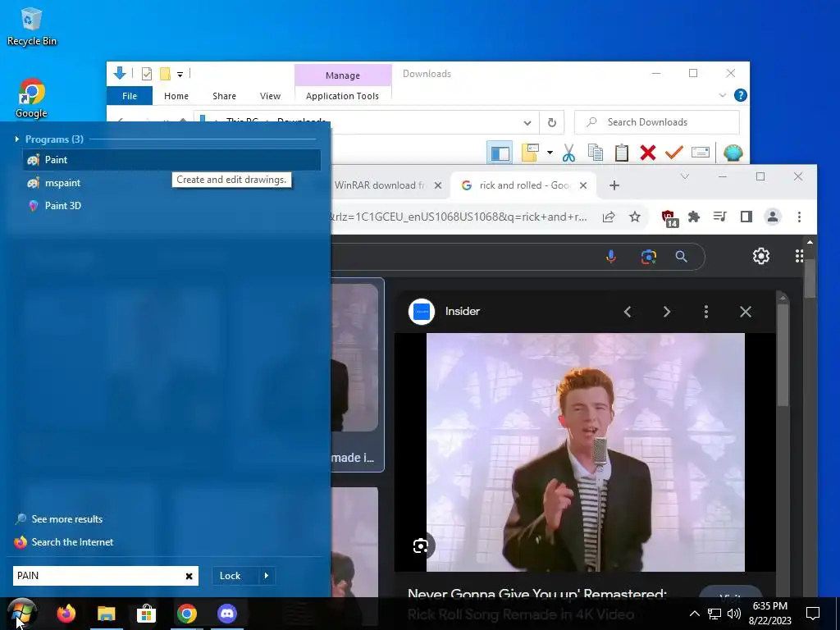Open the Explorer address bar history dropdown
This screenshot has width=840, height=630.
[x=527, y=123]
